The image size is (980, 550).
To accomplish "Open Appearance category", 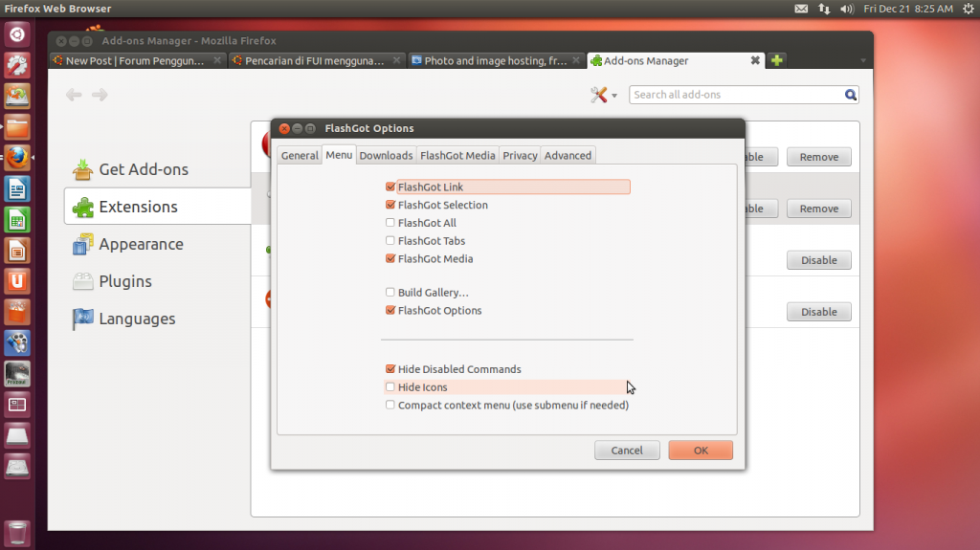I will pos(158,244).
